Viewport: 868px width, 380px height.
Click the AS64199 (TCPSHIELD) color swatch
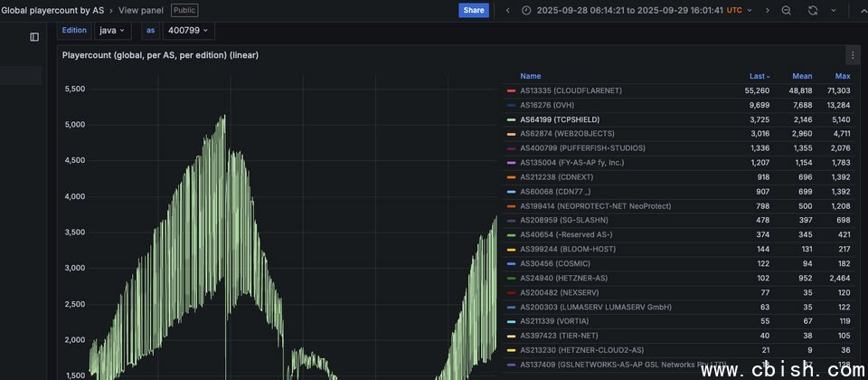512,119
